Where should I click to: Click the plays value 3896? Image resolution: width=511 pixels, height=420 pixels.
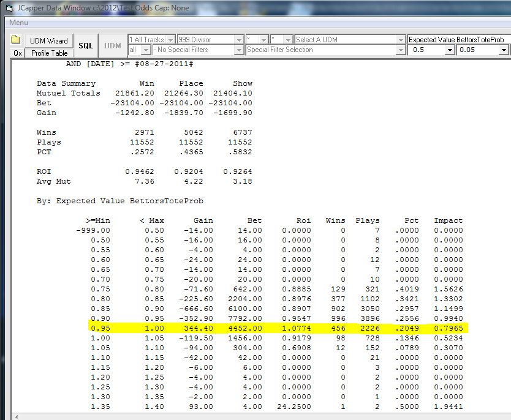pos(370,318)
